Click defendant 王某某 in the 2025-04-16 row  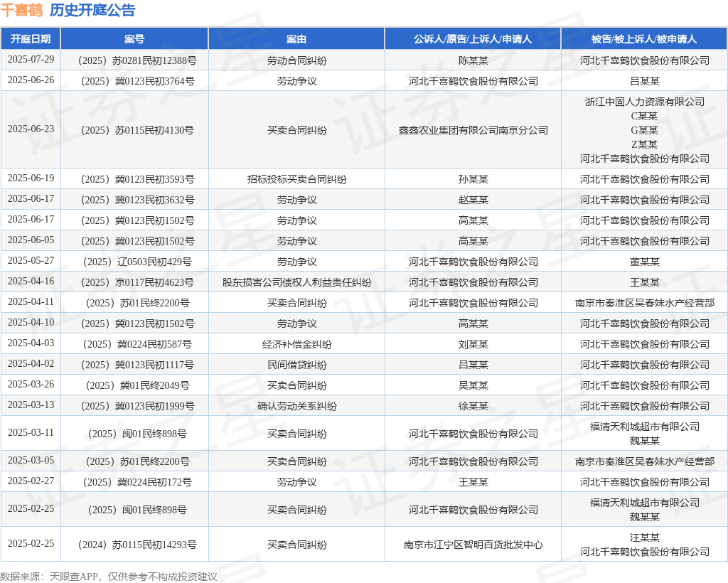(644, 282)
